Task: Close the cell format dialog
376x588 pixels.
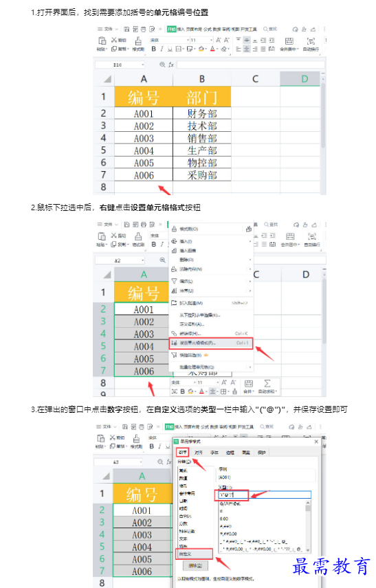Action: (x=316, y=442)
